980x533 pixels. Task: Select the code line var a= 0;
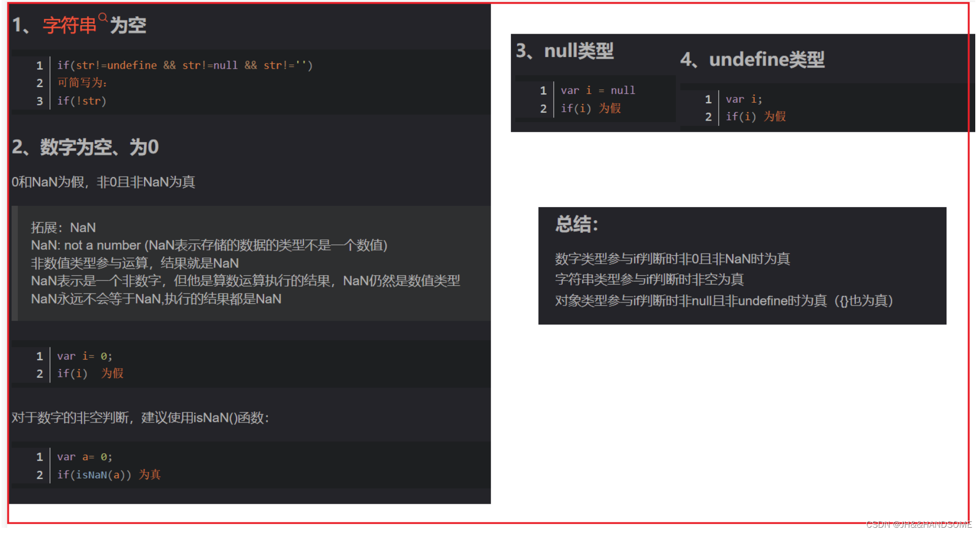click(85, 457)
